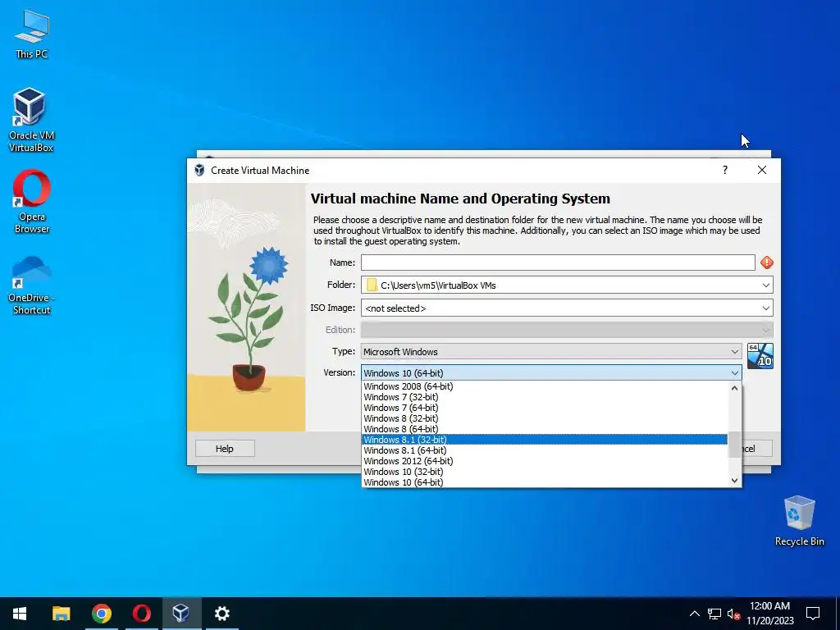Open the notification center icon
840x630 pixels.
tap(813, 614)
